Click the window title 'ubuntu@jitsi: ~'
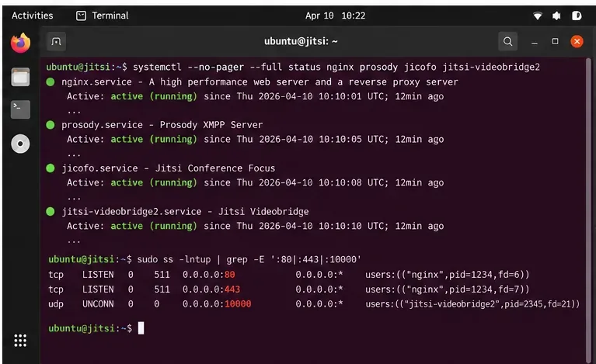Image resolution: width=596 pixels, height=364 pixels. tap(301, 41)
